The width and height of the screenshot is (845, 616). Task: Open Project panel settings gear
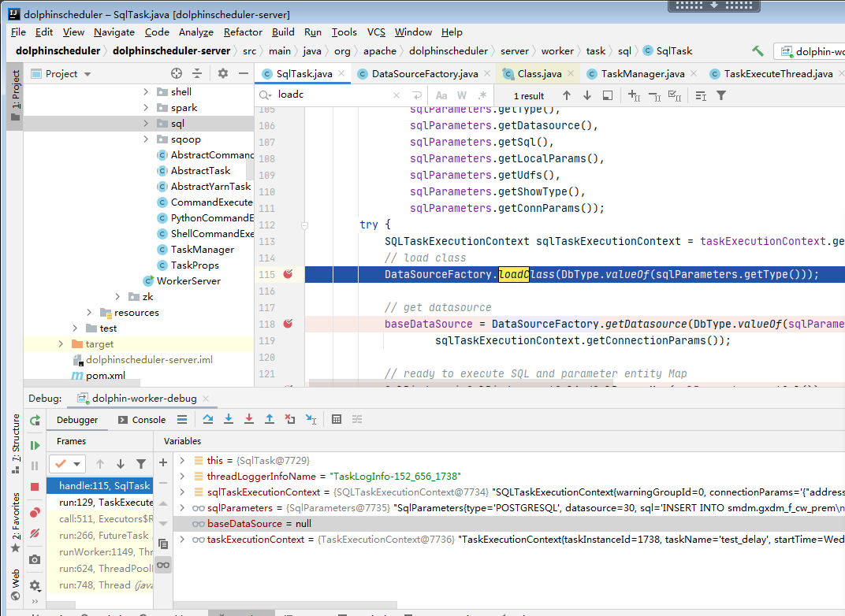(223, 73)
